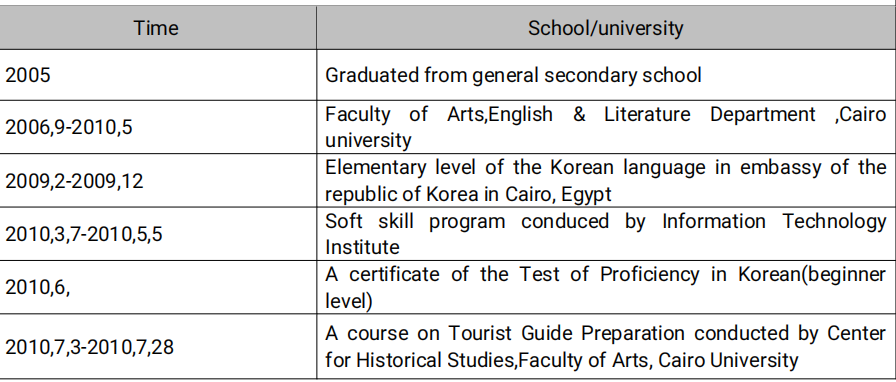Click the Test of Proficiency in Korean entry
Viewport: 896px width, 382px height.
click(606, 287)
